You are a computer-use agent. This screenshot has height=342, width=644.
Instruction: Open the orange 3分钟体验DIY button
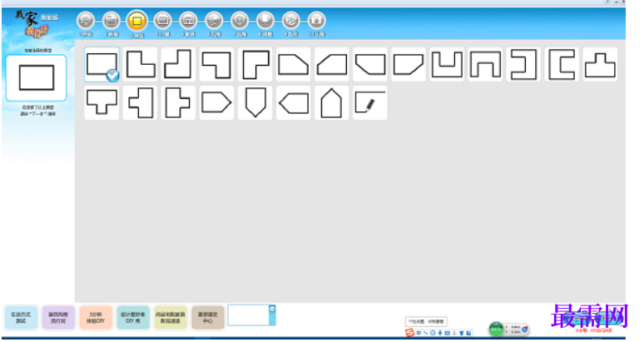96,317
